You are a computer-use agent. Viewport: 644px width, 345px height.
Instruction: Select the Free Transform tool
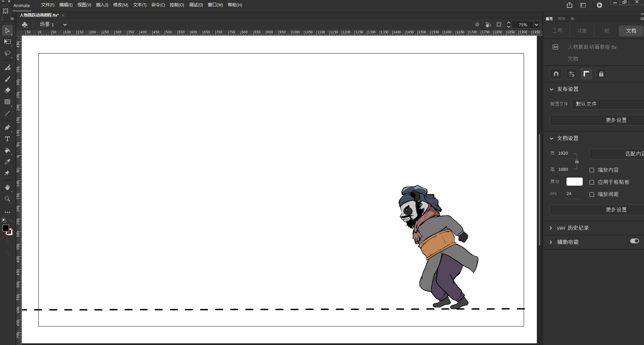pyautogui.click(x=7, y=42)
